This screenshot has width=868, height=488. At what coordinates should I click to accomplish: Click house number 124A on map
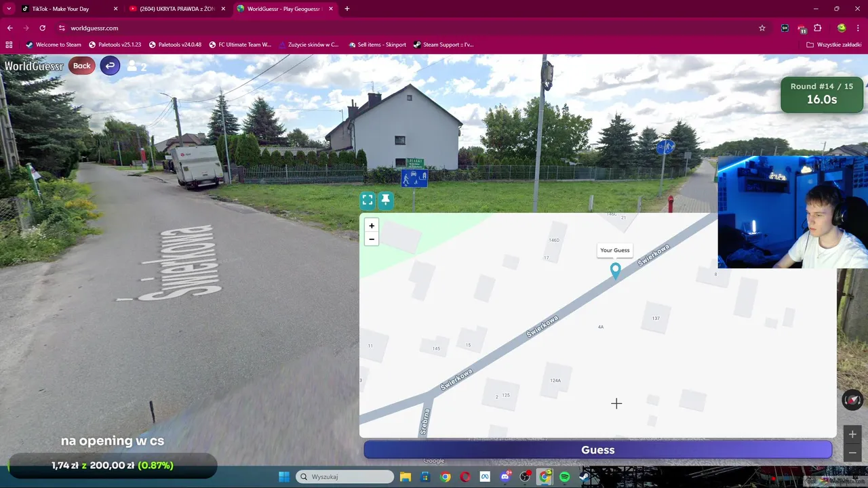(x=555, y=380)
